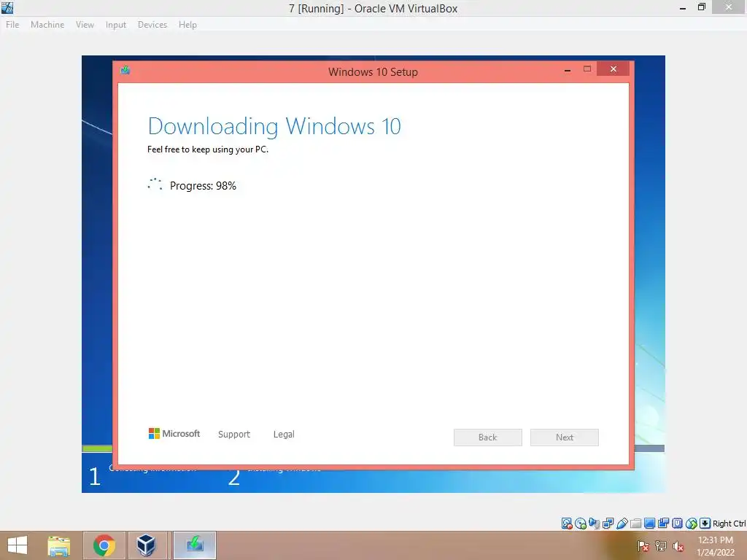Open the Input menu
This screenshot has height=560, width=747.
tap(116, 25)
